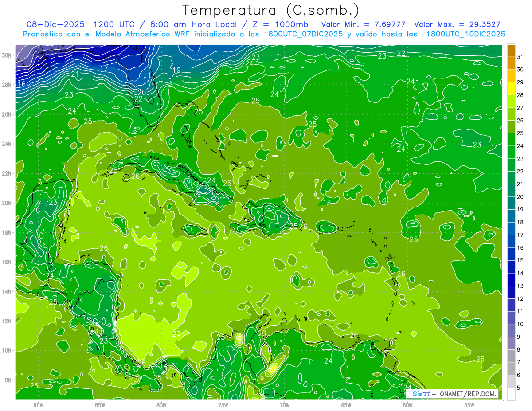Click the 'Temperatura (C,somb.)' chart title
Image resolution: width=532 pixels, height=411 pixels.
pos(271,10)
